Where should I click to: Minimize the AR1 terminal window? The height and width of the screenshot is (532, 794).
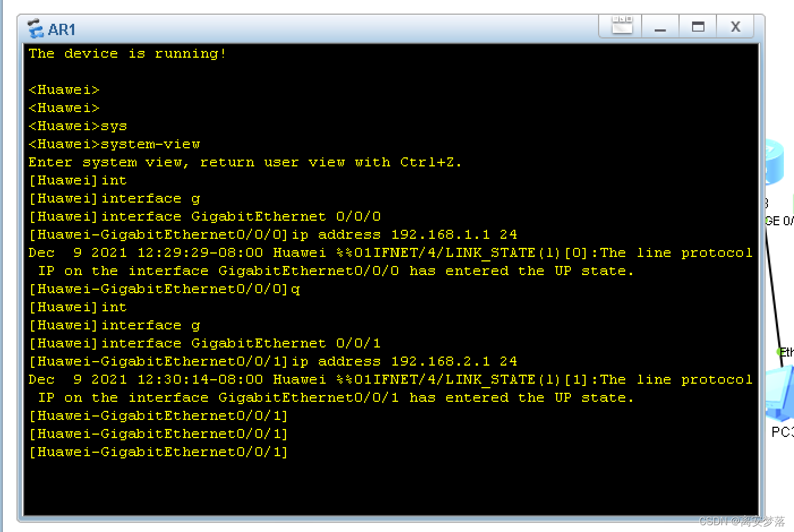pyautogui.click(x=660, y=26)
